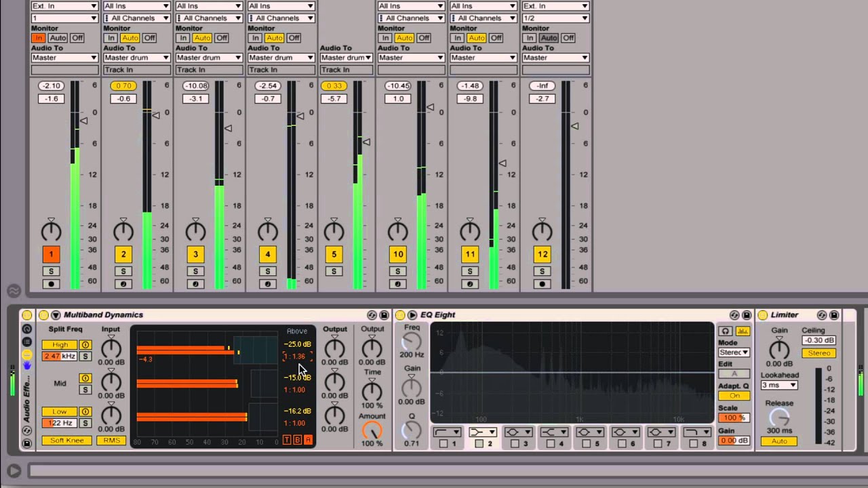868x488 pixels.
Task: Toggle Adapt. Q On button
Action: tap(734, 396)
